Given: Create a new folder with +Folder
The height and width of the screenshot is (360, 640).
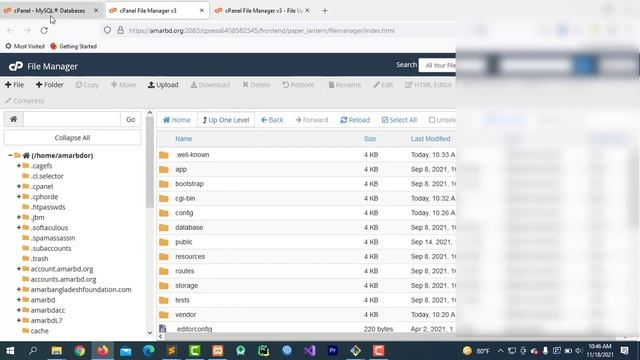Looking at the screenshot, I should tap(49, 85).
